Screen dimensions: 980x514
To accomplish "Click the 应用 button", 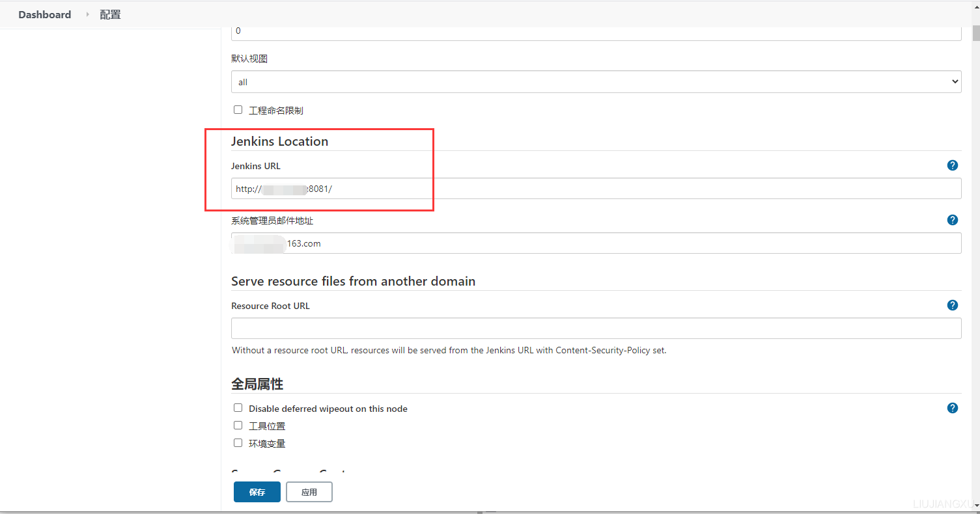I will (309, 492).
